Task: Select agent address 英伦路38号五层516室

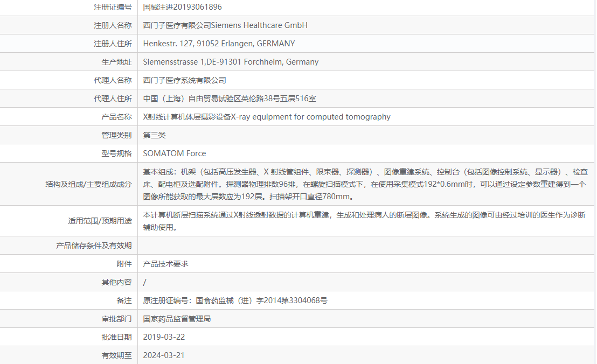Action: click(230, 99)
